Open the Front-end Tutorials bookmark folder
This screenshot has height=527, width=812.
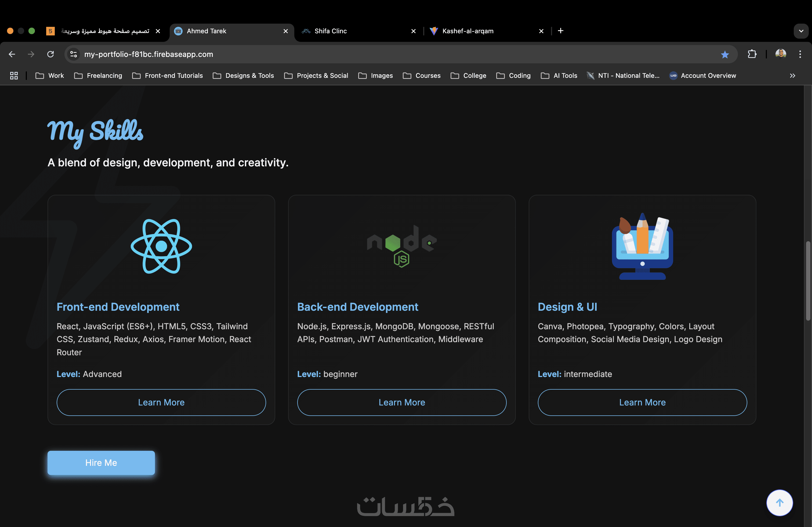[x=168, y=76]
